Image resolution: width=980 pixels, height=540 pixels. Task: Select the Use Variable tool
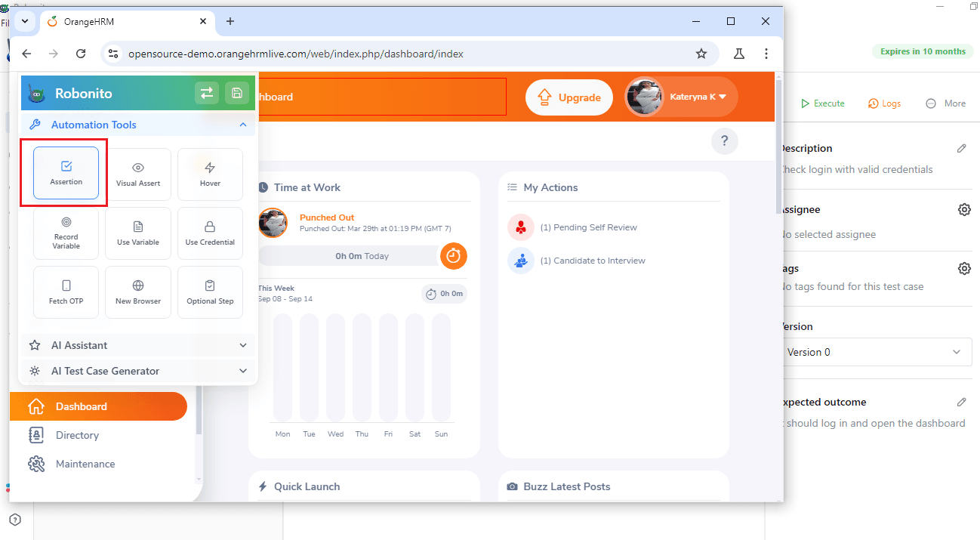tap(138, 233)
